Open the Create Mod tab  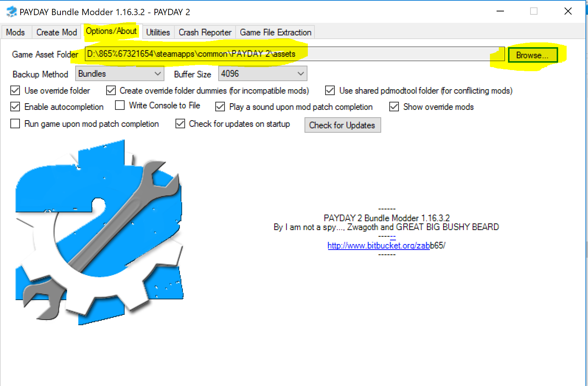pyautogui.click(x=56, y=32)
